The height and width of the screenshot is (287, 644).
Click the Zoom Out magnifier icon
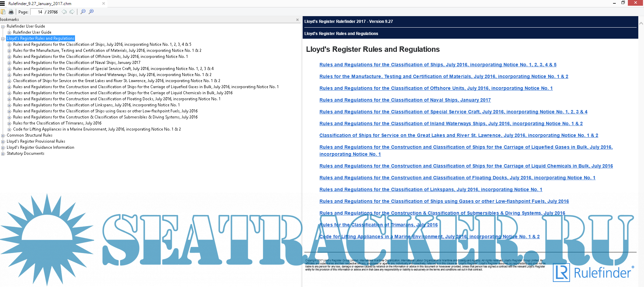click(83, 12)
